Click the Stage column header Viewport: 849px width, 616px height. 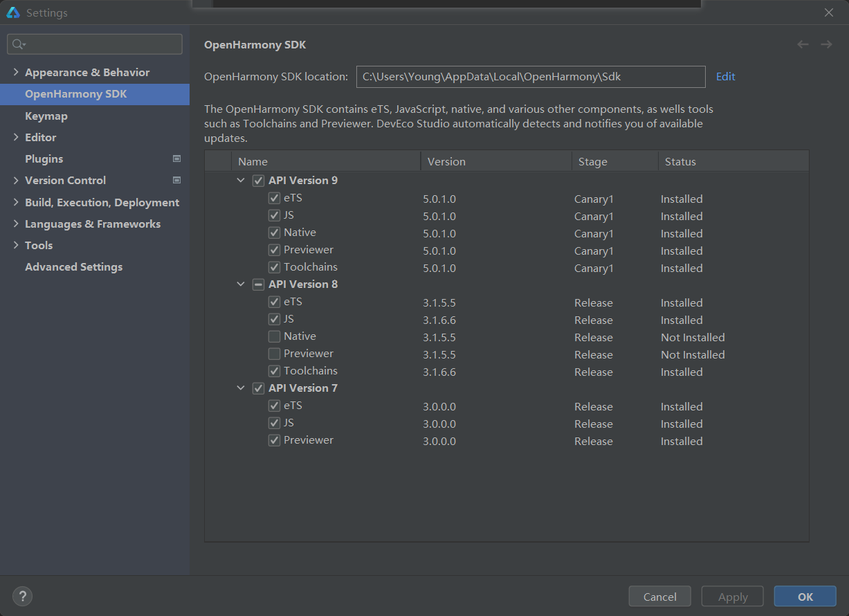tap(614, 161)
